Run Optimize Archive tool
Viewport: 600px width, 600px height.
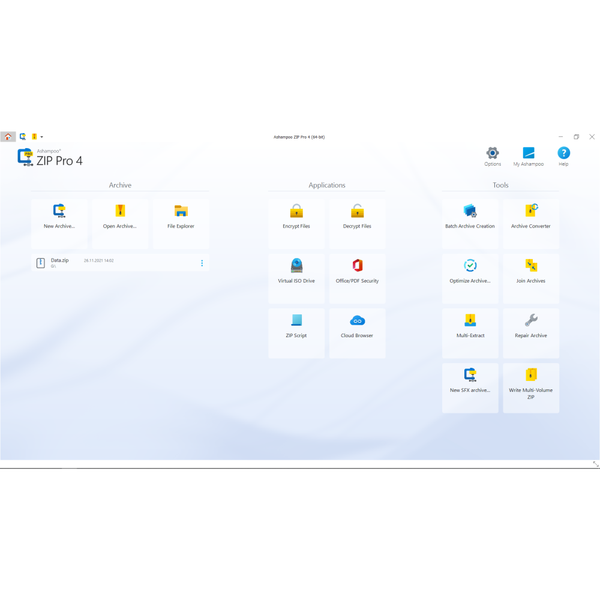click(470, 279)
